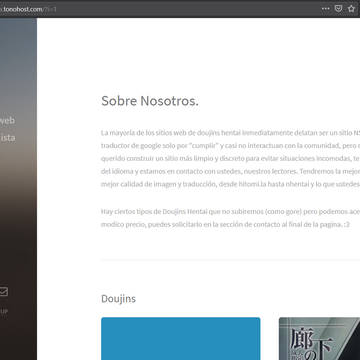Click the quoted word "cumplir" in text
This screenshot has width=360, height=360.
click(205, 146)
